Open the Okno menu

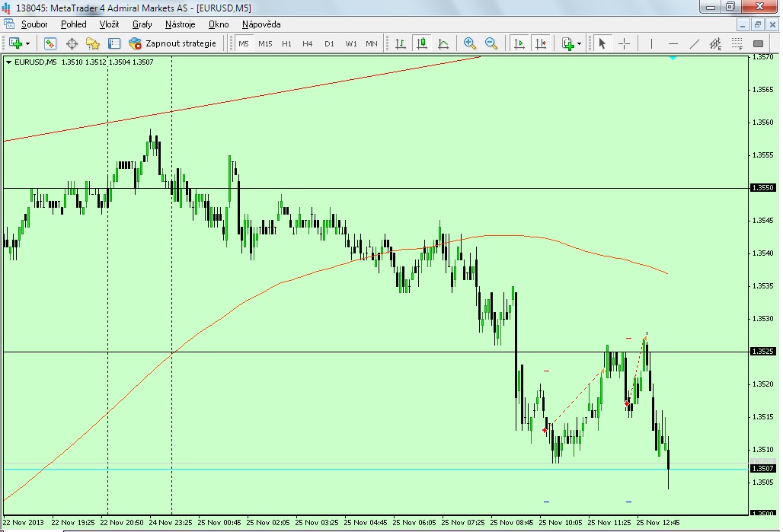219,24
